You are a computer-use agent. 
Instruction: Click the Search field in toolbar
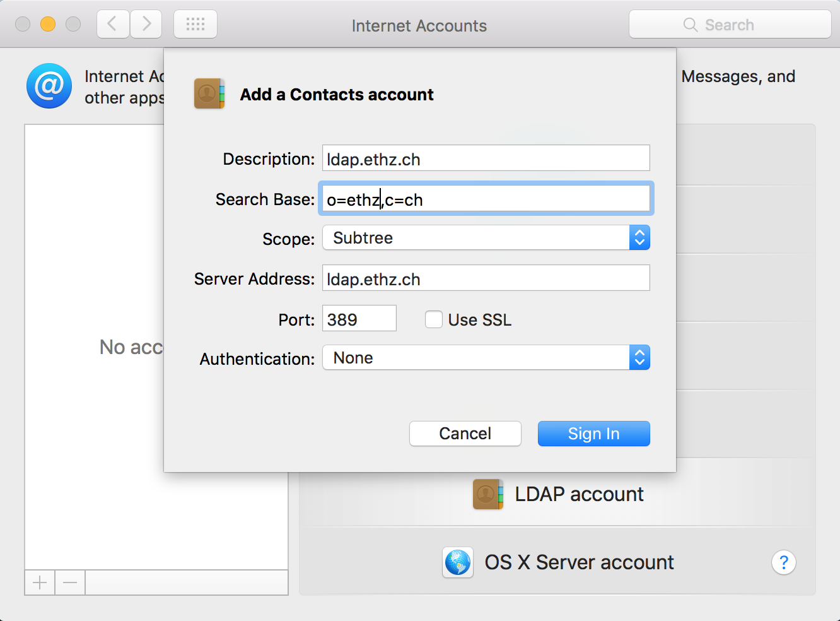pos(730,25)
